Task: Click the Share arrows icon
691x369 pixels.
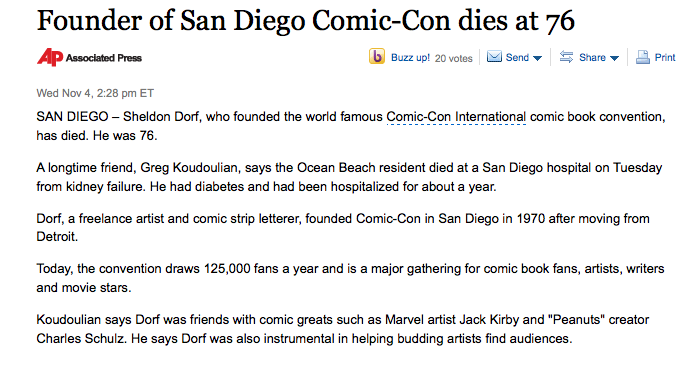Action: coord(566,57)
